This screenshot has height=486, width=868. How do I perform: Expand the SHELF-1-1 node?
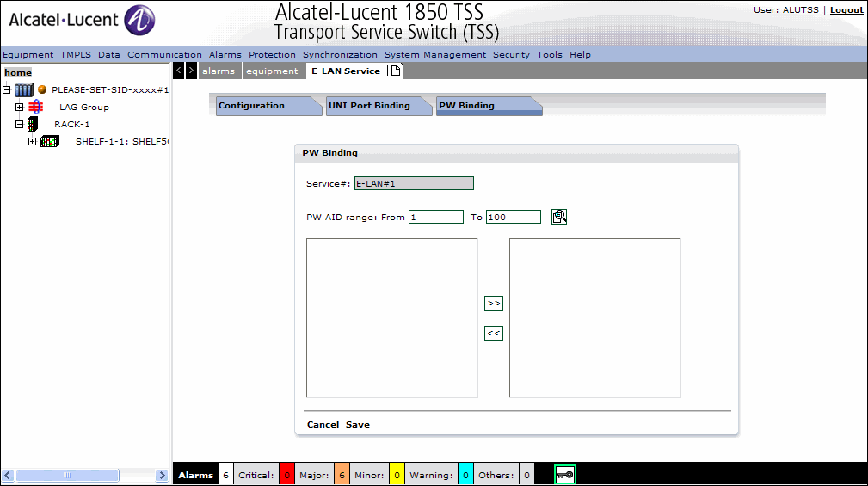pos(32,142)
